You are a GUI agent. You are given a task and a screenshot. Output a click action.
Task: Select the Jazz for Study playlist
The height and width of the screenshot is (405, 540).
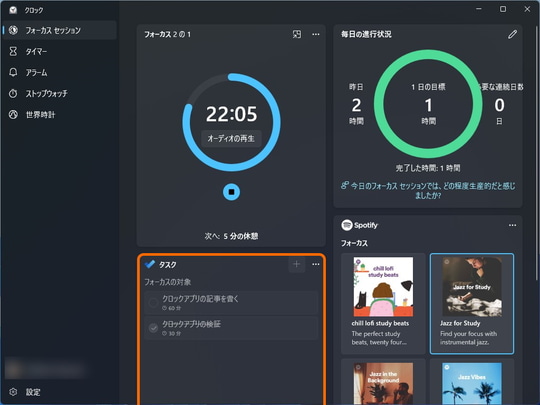[472, 303]
